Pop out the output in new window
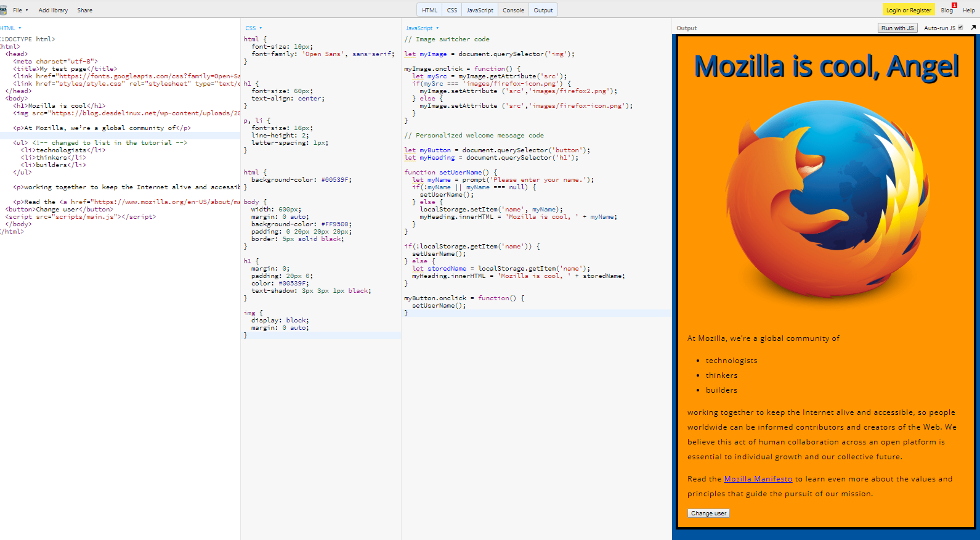 tap(973, 28)
